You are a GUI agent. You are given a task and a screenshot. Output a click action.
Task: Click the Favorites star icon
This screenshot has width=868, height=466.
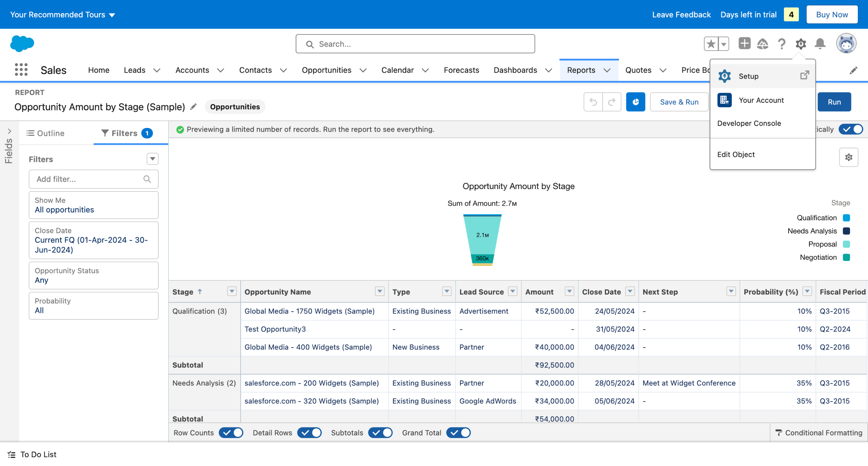coord(711,44)
